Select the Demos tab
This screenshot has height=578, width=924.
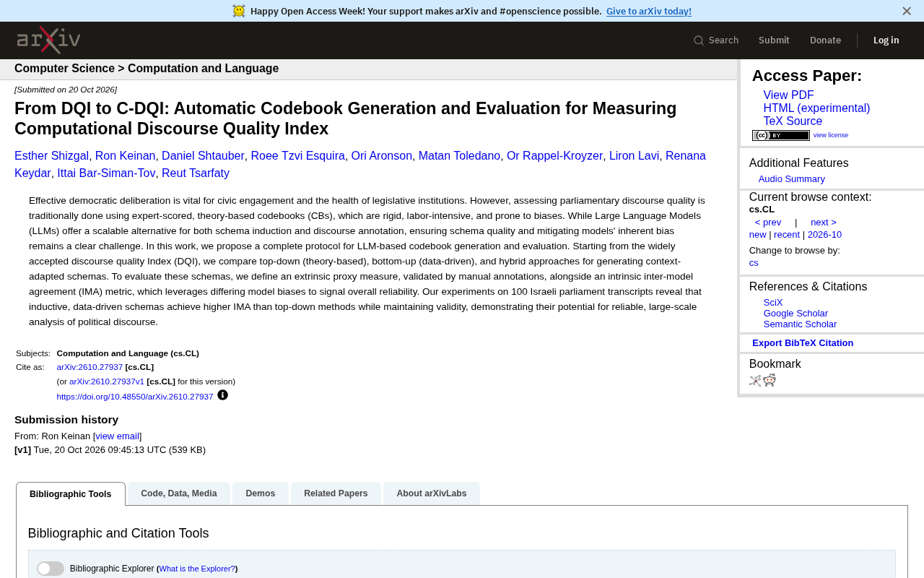tap(261, 493)
